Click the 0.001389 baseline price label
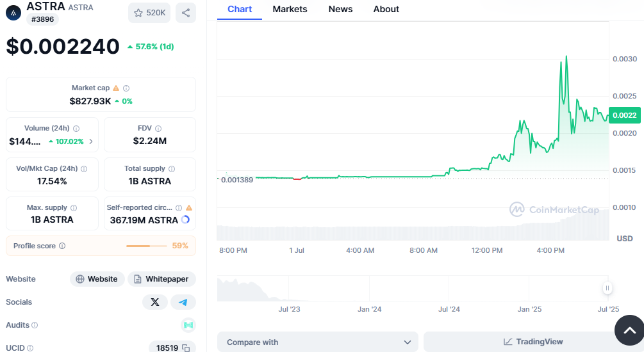 [x=237, y=180]
